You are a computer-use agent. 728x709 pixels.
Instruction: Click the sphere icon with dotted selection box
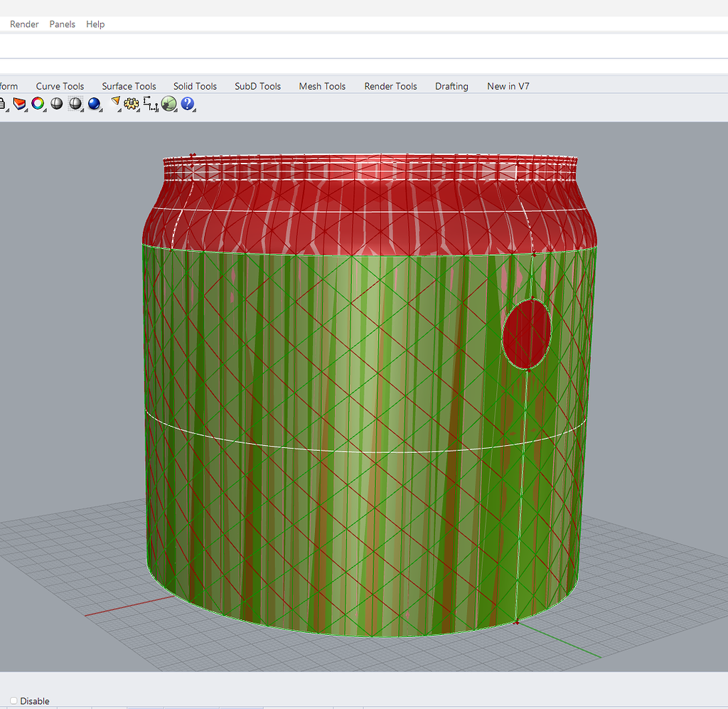[75, 104]
